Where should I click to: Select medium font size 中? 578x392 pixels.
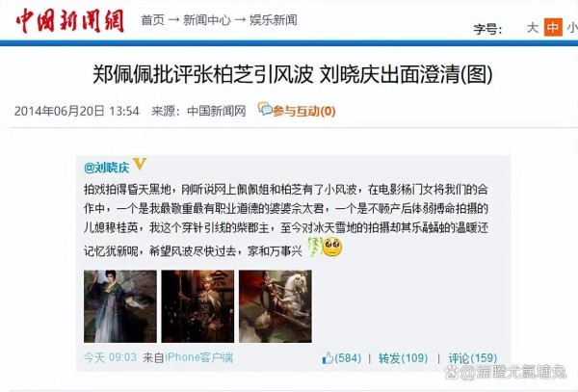(553, 27)
